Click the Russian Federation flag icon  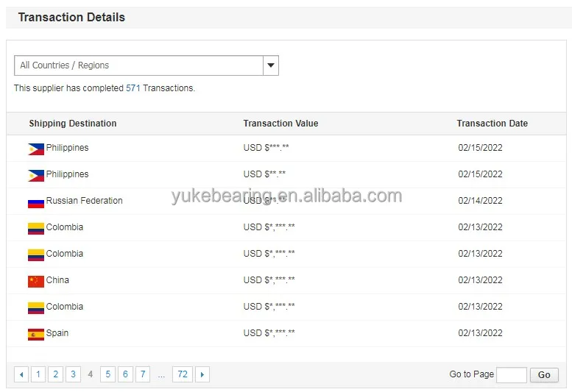(x=36, y=202)
